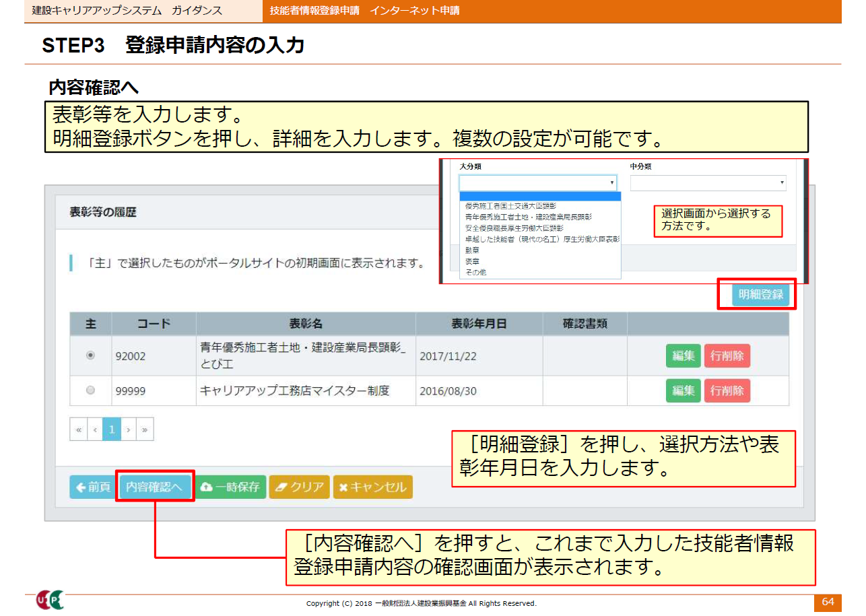This screenshot has width=866, height=616.
Task: Click the 表彰等の履歴 panel heading
Action: 103,212
